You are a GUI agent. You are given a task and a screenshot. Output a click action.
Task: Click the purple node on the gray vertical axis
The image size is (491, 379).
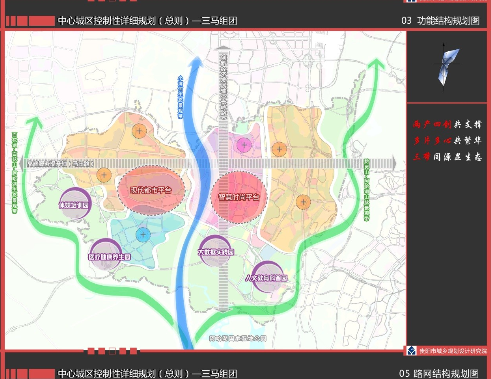pos(216,251)
